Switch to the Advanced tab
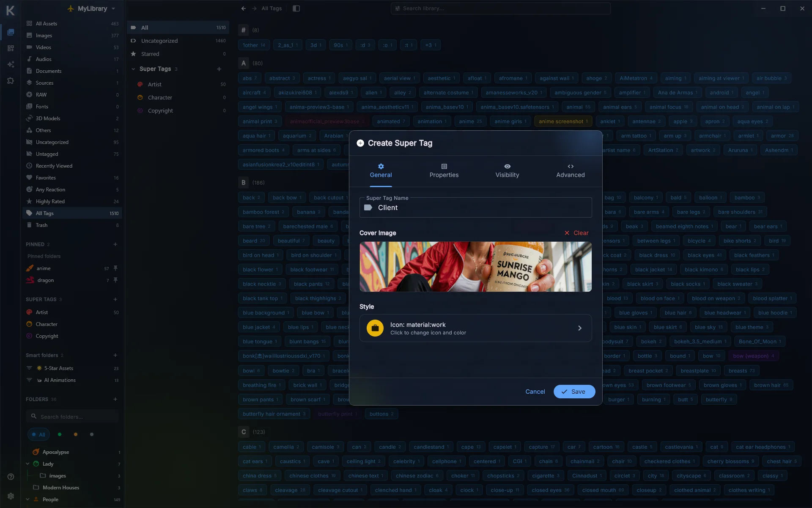The image size is (812, 508). click(570, 171)
